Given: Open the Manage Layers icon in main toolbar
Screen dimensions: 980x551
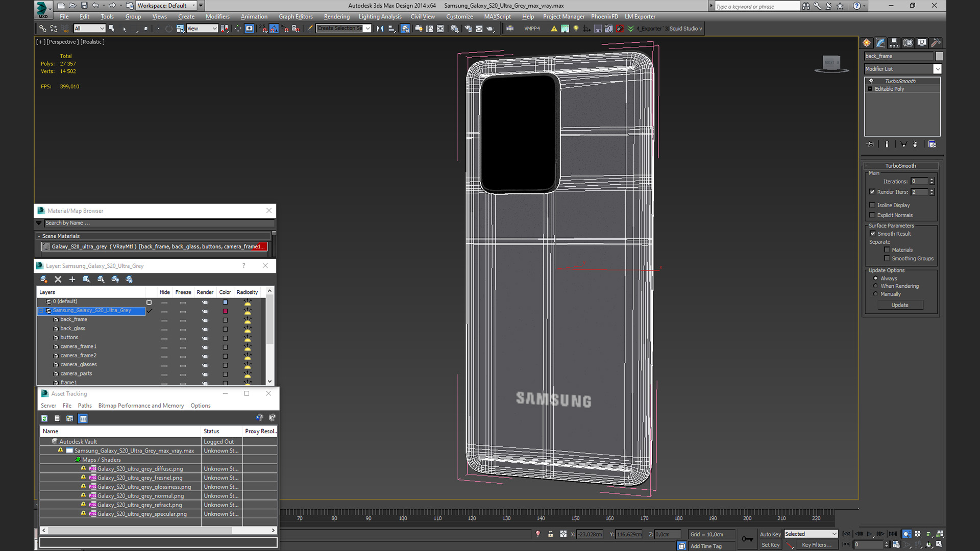Looking at the screenshot, I should (x=405, y=29).
